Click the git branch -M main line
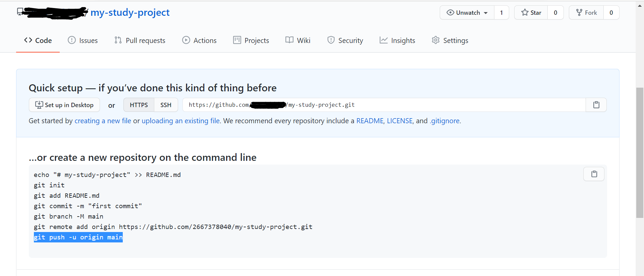This screenshot has width=644, height=276. click(68, 217)
